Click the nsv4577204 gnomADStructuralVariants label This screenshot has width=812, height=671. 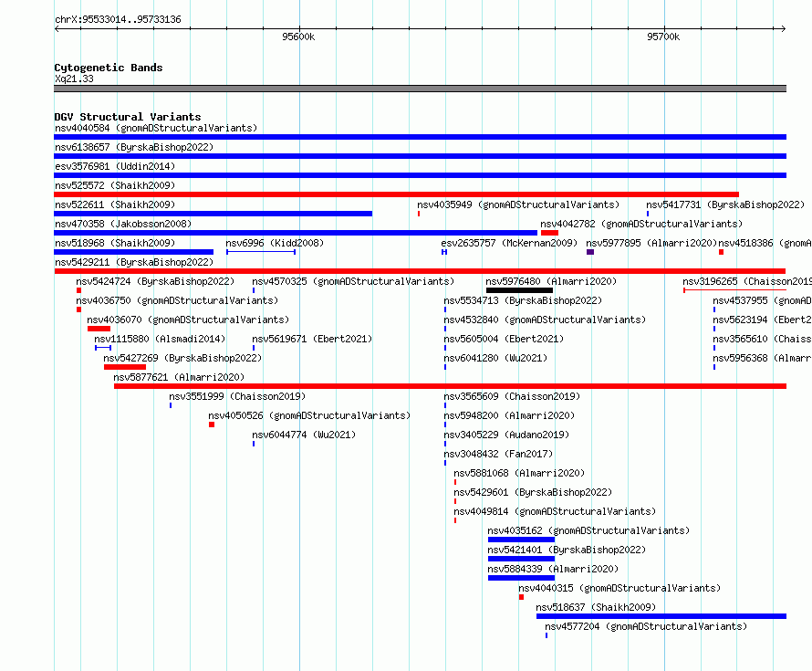(646, 626)
